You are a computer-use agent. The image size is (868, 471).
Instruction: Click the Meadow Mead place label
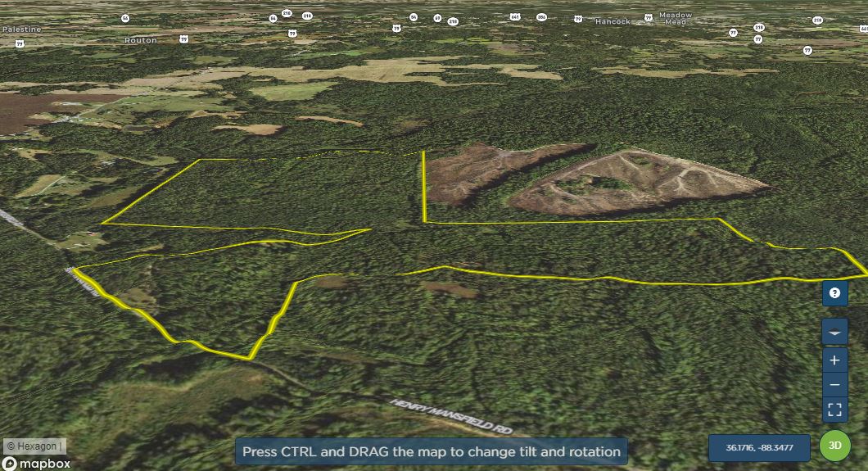(x=676, y=19)
